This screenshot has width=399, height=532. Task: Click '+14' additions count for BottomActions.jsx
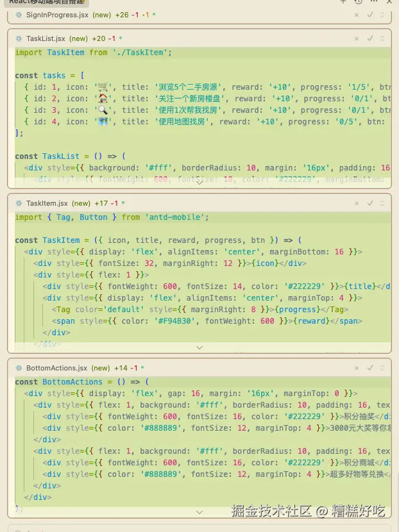(x=121, y=368)
